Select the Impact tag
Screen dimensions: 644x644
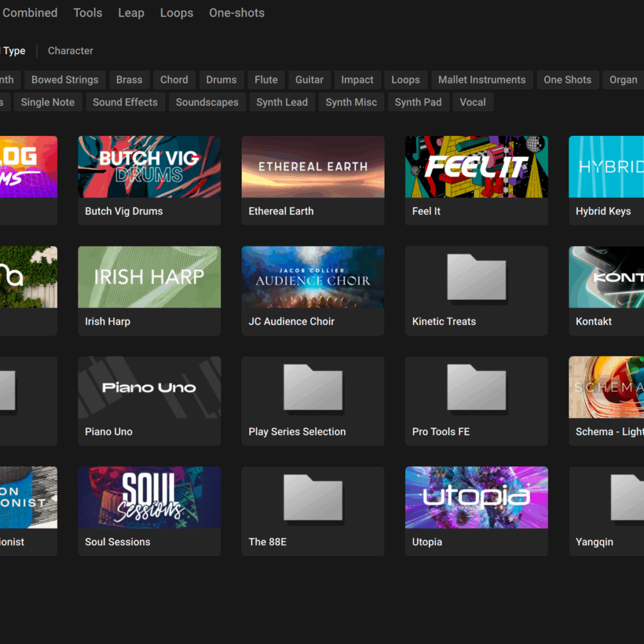pos(357,80)
